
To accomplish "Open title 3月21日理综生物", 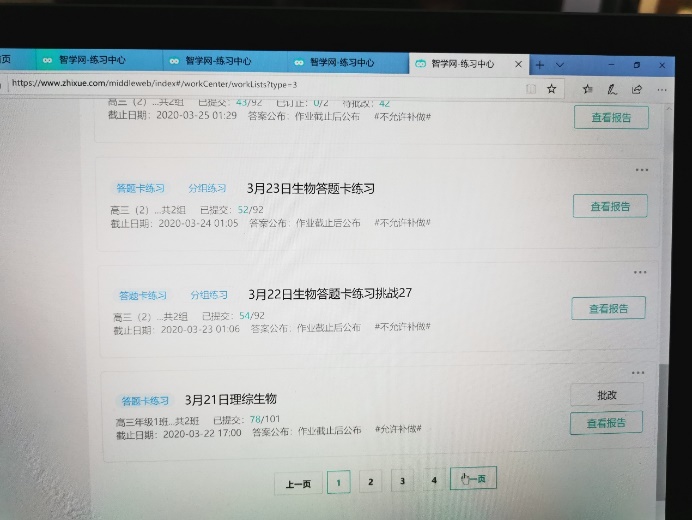I will click(x=230, y=399).
